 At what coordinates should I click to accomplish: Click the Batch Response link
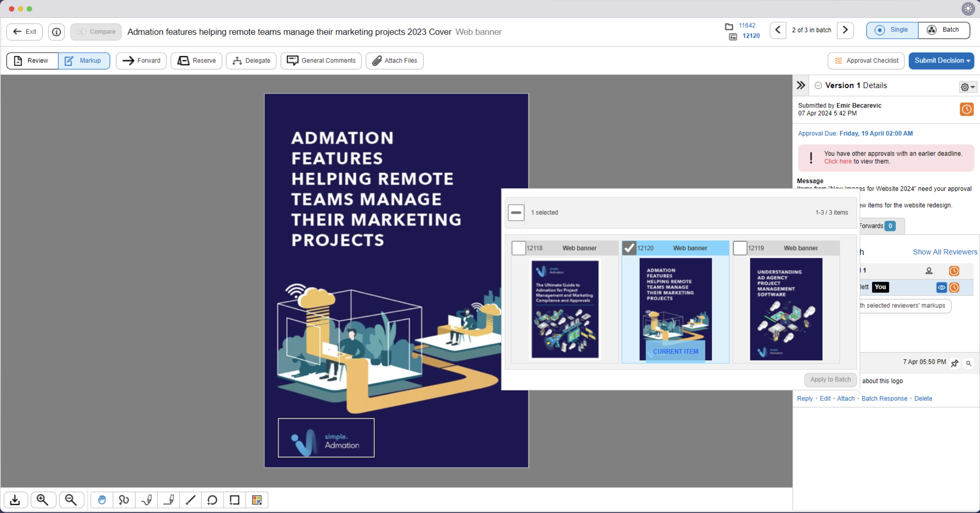tap(884, 398)
